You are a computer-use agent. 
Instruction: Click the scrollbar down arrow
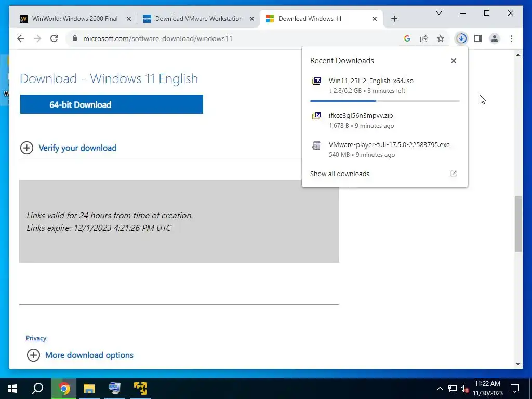point(518,364)
